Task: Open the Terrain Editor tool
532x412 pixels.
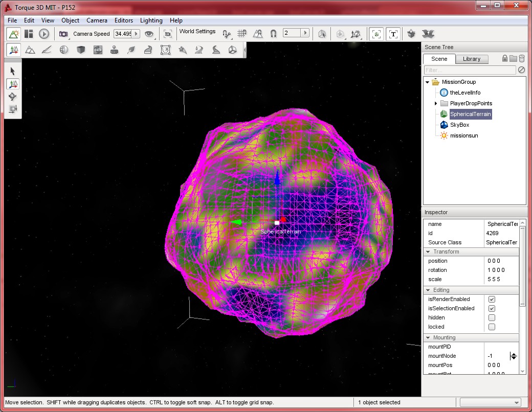Action: [30, 50]
